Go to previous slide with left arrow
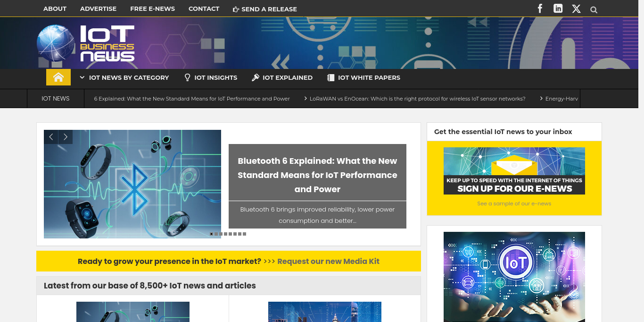This screenshot has width=644, height=322. pyautogui.click(x=51, y=137)
